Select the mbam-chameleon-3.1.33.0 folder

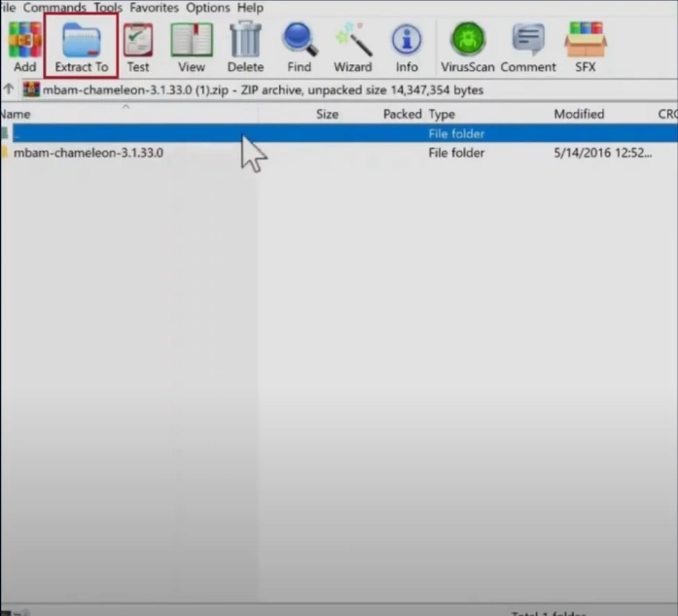click(x=89, y=153)
